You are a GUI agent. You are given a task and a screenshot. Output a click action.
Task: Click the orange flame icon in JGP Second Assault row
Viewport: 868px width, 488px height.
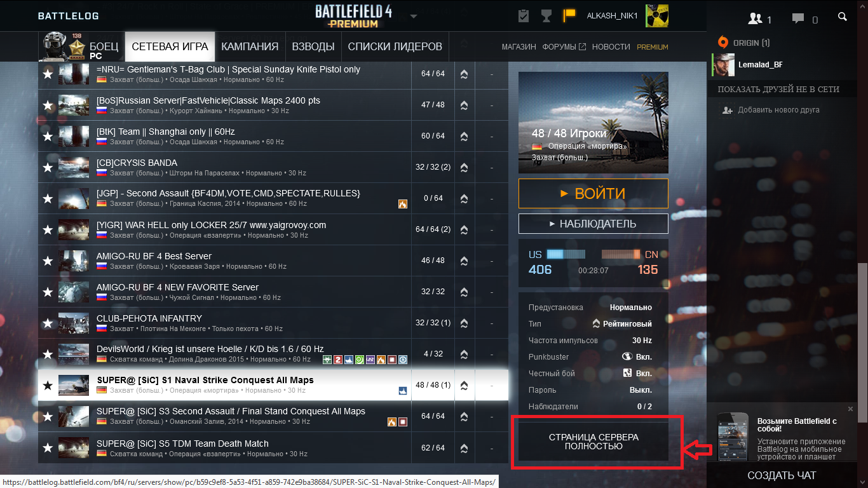click(x=402, y=204)
